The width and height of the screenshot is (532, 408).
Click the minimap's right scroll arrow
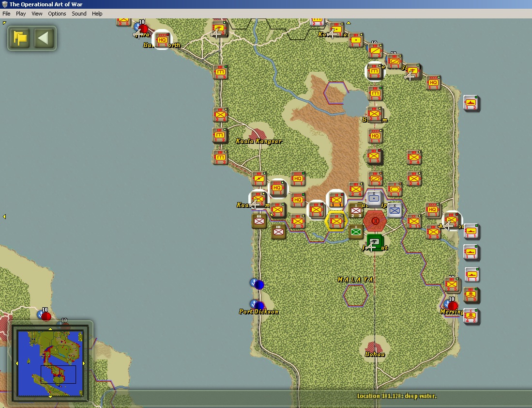click(84, 363)
